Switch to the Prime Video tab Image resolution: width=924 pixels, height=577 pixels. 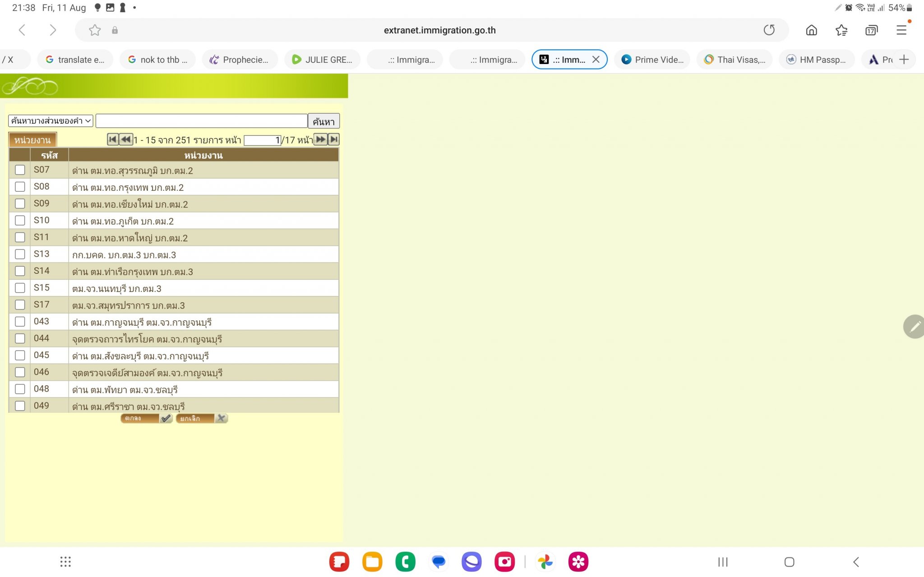coord(652,60)
